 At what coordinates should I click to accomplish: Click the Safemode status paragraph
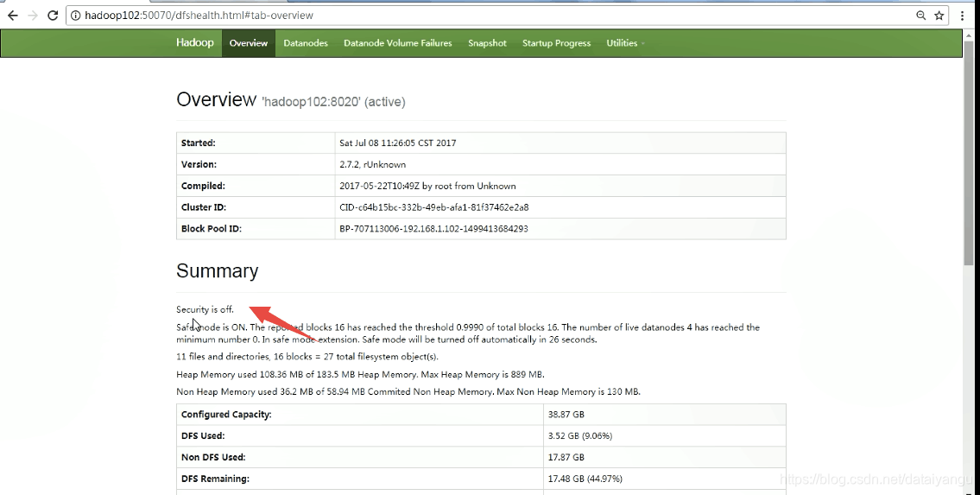pyautogui.click(x=468, y=333)
